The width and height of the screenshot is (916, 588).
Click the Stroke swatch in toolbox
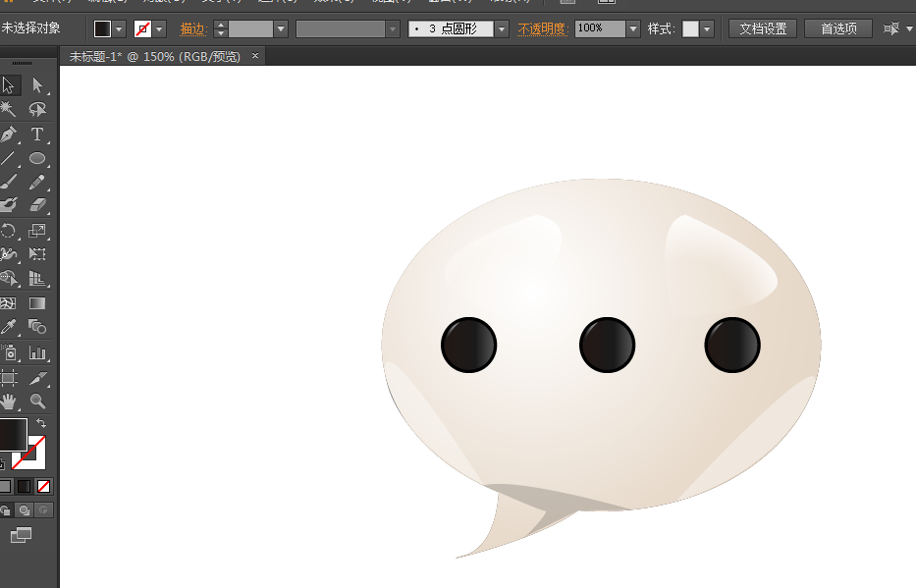point(35,458)
